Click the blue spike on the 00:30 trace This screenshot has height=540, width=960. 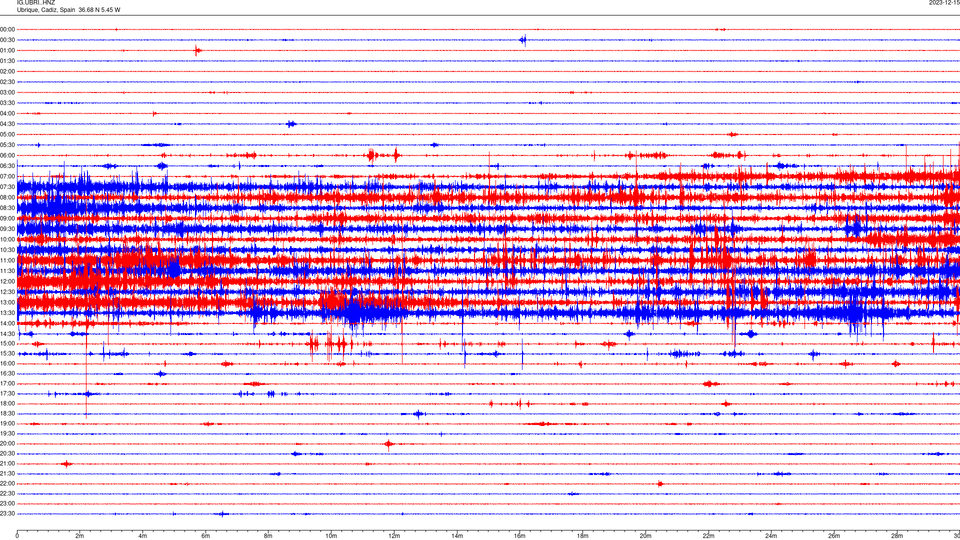click(523, 40)
